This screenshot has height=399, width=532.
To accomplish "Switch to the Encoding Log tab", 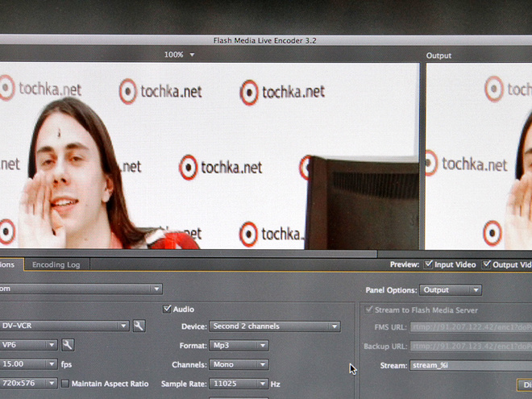I will [56, 264].
